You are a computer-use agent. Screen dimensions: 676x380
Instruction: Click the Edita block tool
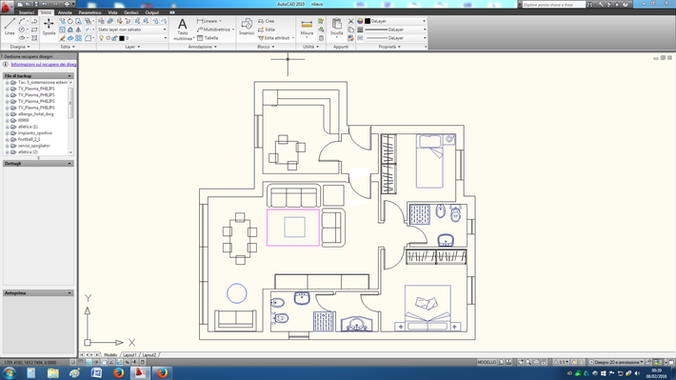coord(266,29)
